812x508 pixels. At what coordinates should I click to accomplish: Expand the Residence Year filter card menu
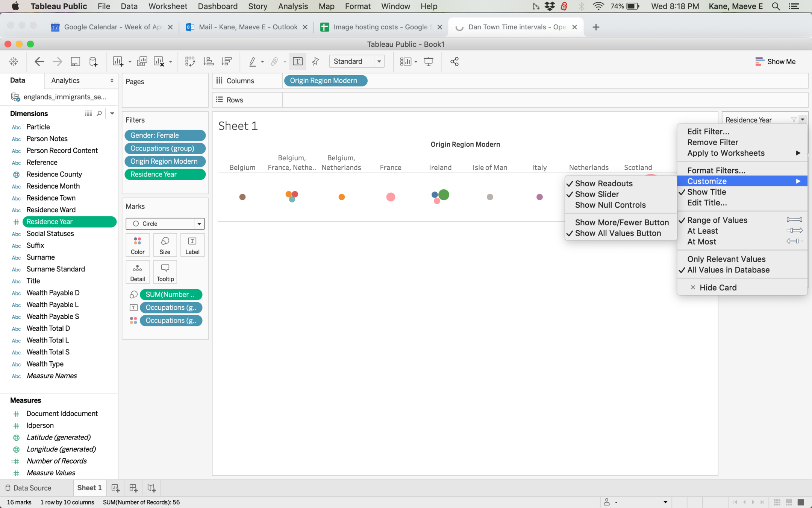pos(802,119)
